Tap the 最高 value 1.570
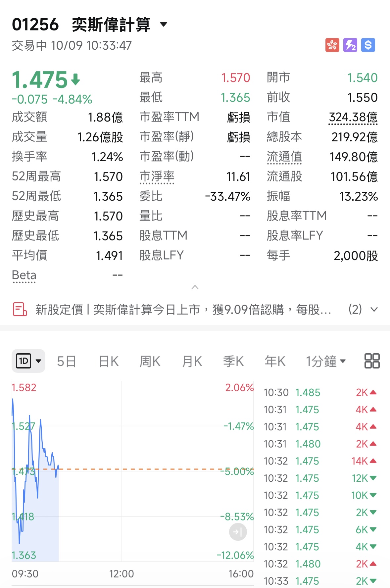Screen dimensions: 390x588 pyautogui.click(x=236, y=78)
